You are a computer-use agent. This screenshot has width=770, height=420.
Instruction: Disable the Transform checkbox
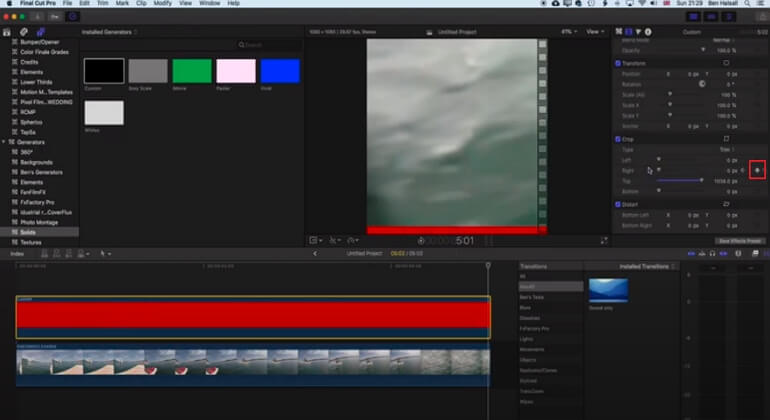618,63
